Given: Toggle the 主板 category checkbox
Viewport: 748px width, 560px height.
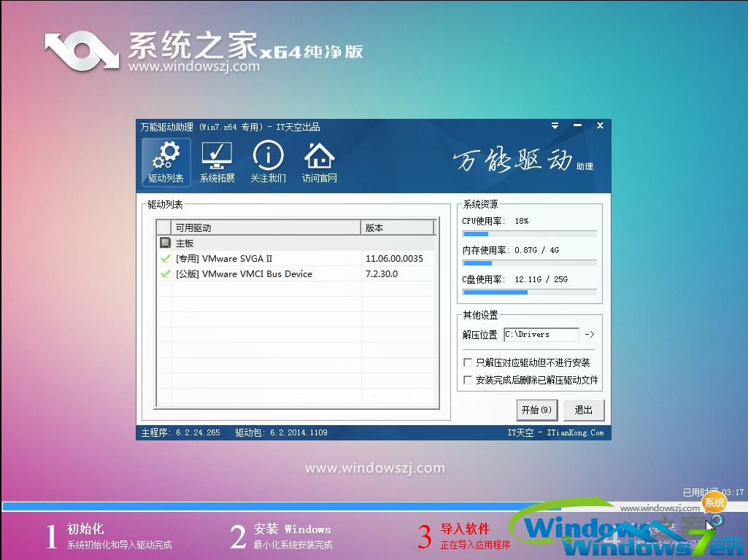Looking at the screenshot, I should click(x=165, y=243).
